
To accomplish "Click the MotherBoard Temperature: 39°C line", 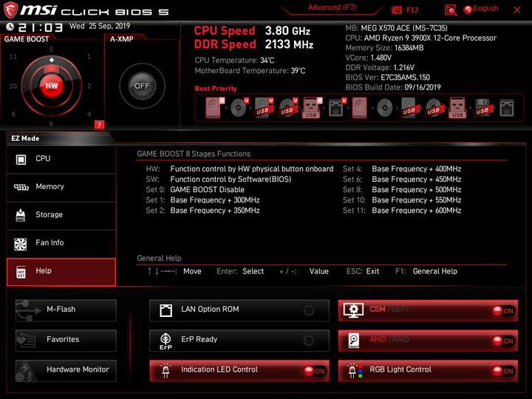I will pyautogui.click(x=250, y=71).
